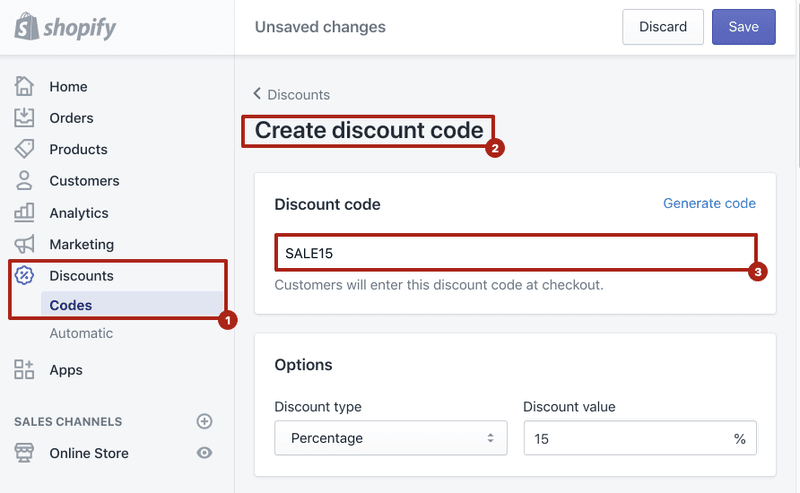
Task: Click the Discounts percent badge icon
Action: [24, 276]
